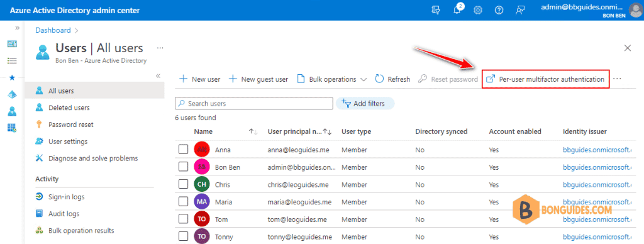Refresh the users list
The image size is (644, 244).
tap(392, 79)
